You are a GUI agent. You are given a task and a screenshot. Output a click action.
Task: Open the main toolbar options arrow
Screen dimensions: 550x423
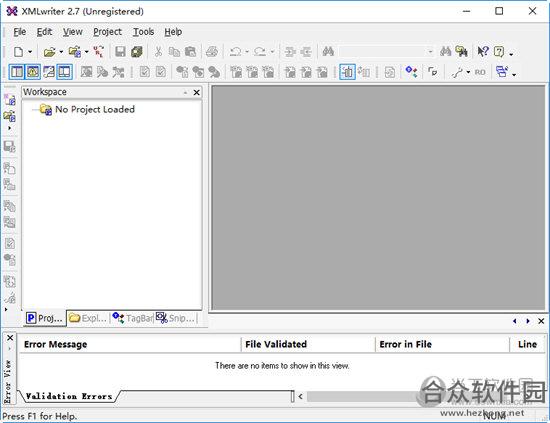[x=511, y=54]
